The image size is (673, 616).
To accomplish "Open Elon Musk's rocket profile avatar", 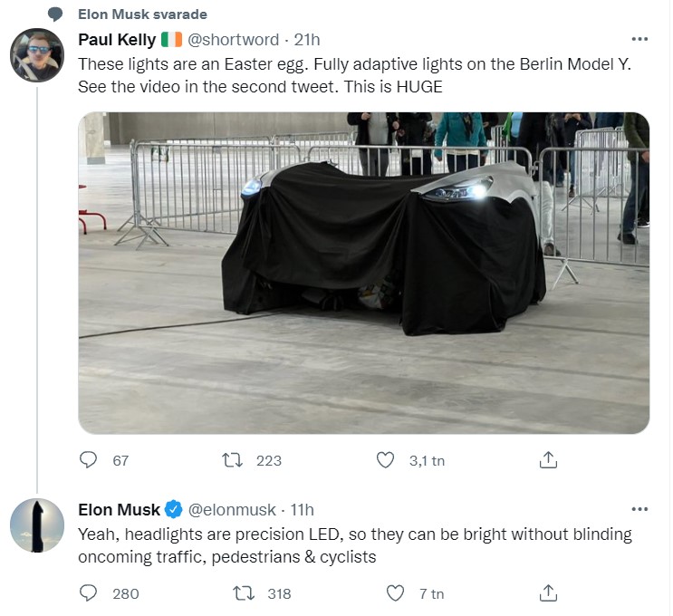I will click(36, 525).
